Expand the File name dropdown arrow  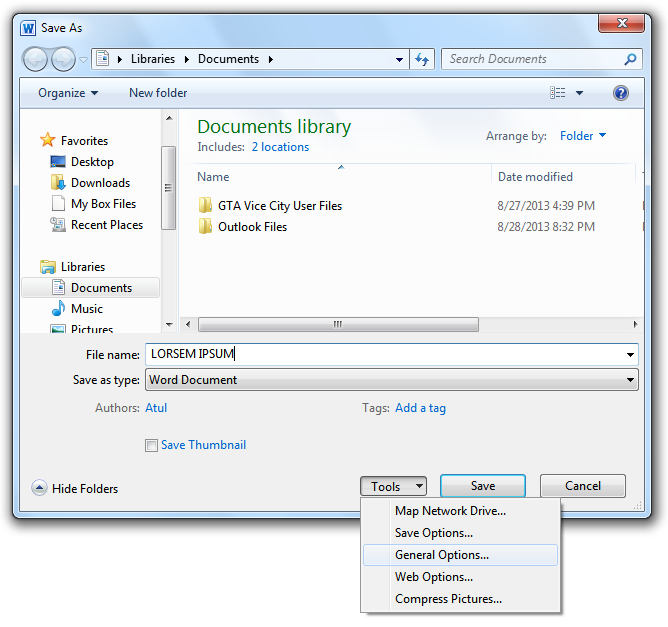(630, 355)
